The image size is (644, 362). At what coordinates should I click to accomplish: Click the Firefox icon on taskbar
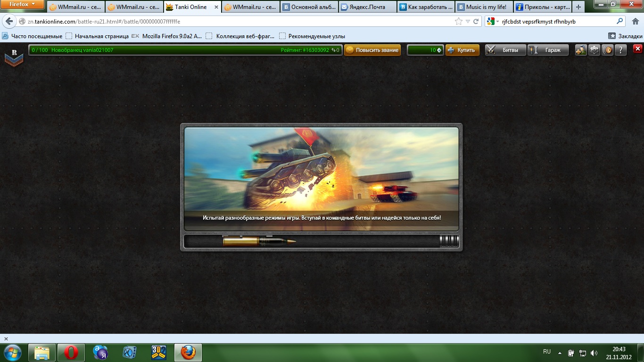pyautogui.click(x=188, y=353)
